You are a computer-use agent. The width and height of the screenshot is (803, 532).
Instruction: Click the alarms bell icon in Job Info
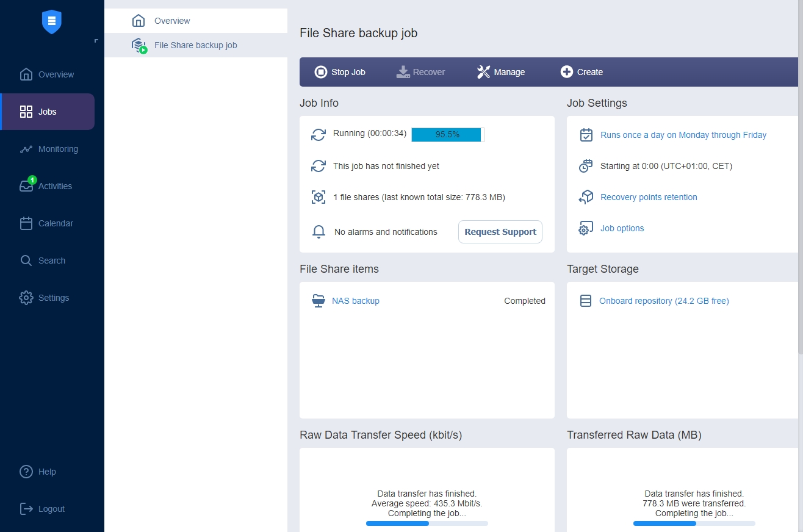[318, 232]
